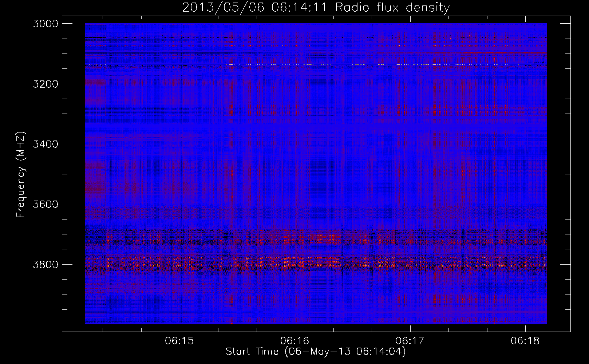Click the 3400 frequency axis label
The height and width of the screenshot is (364, 589).
click(x=46, y=144)
